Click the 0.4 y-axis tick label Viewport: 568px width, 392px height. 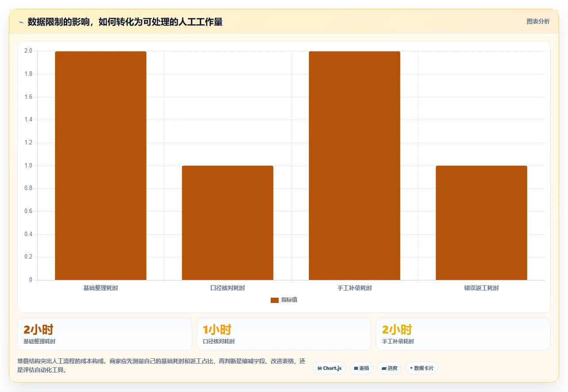pos(28,234)
